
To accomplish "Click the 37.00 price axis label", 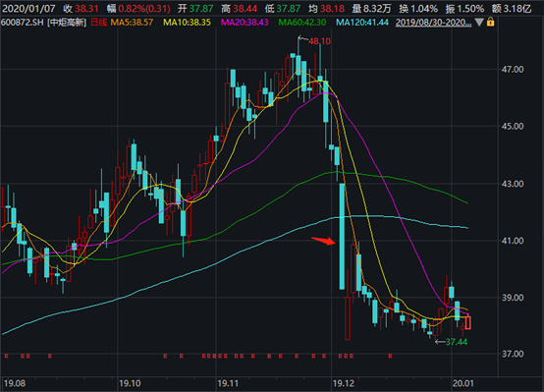I will click(x=513, y=354).
